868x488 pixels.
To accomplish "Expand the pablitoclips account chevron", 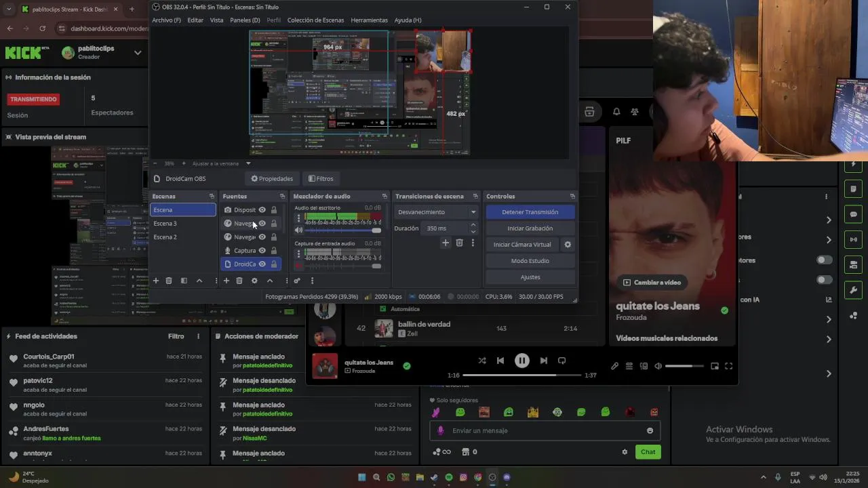I will click(x=138, y=52).
